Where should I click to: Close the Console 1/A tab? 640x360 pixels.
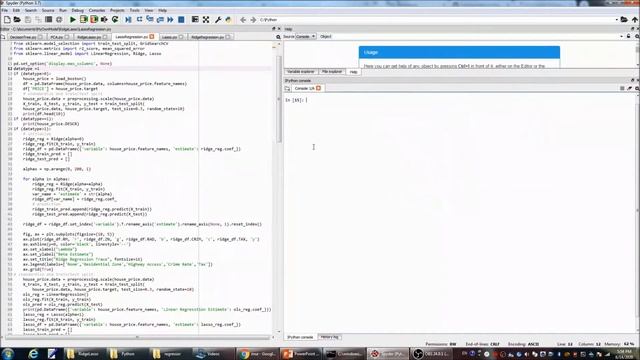(x=318, y=88)
